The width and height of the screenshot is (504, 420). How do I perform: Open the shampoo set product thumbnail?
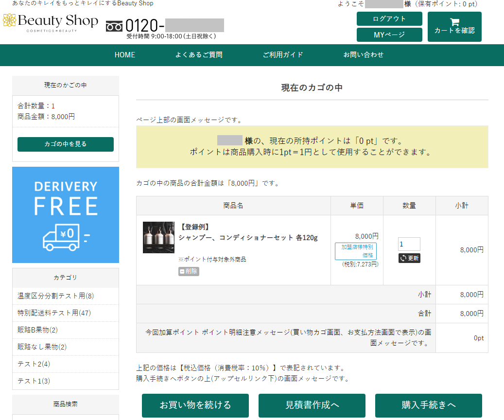(158, 237)
